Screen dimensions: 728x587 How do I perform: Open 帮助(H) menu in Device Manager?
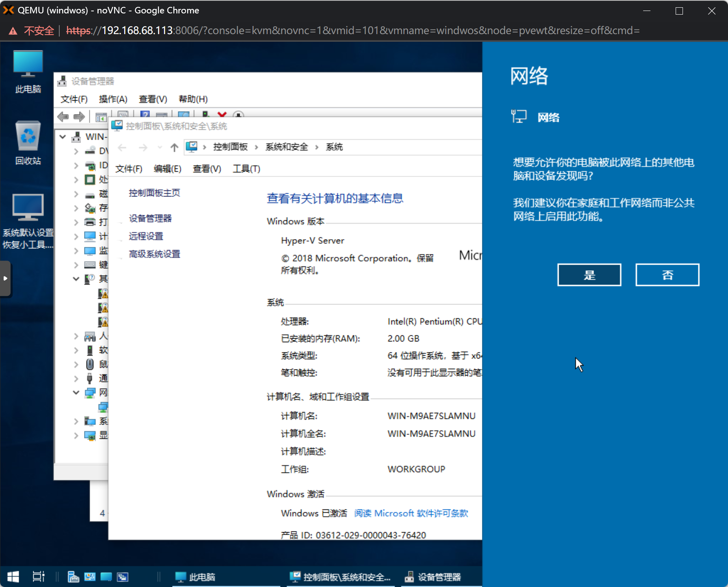[193, 99]
